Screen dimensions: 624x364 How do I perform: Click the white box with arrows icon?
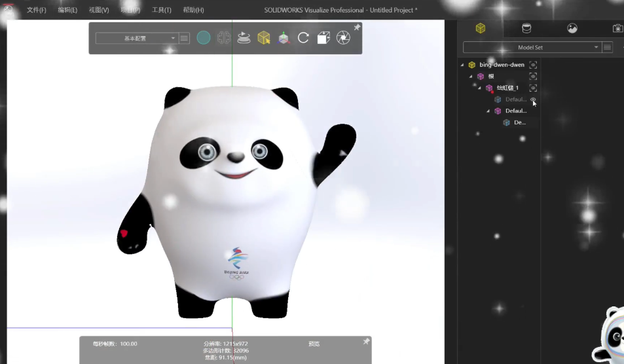(x=323, y=38)
